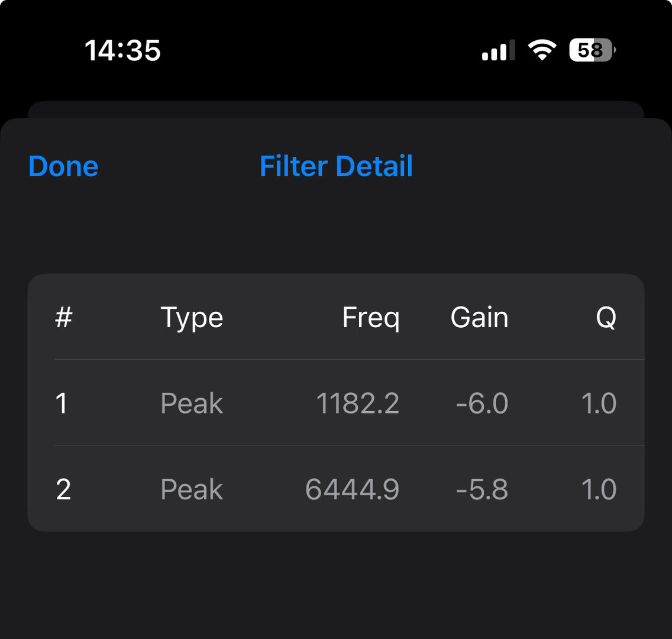The image size is (672, 639).
Task: Tap the 6444.9 frequency value
Action: [353, 489]
